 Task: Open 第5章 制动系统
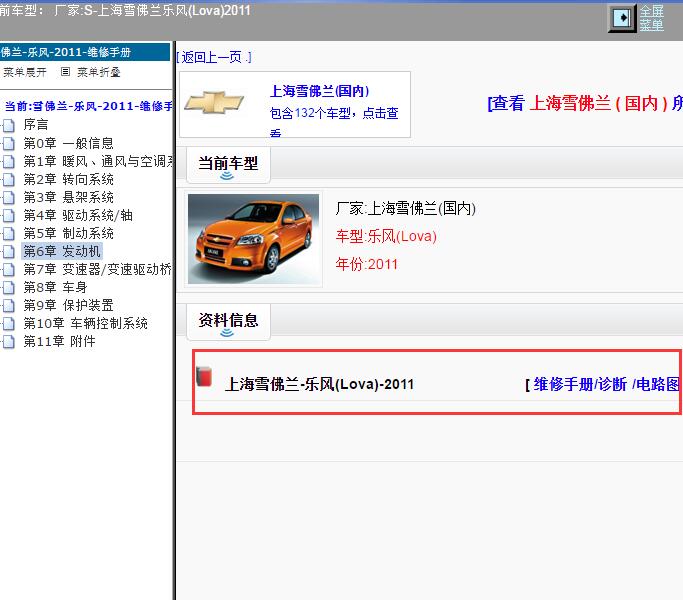click(68, 233)
